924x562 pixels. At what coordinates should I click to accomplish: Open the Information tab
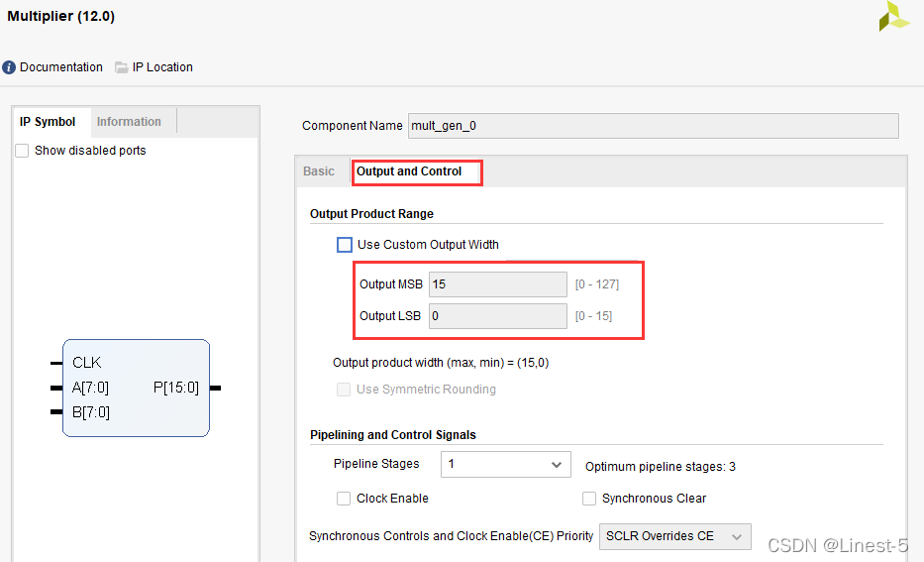point(129,122)
